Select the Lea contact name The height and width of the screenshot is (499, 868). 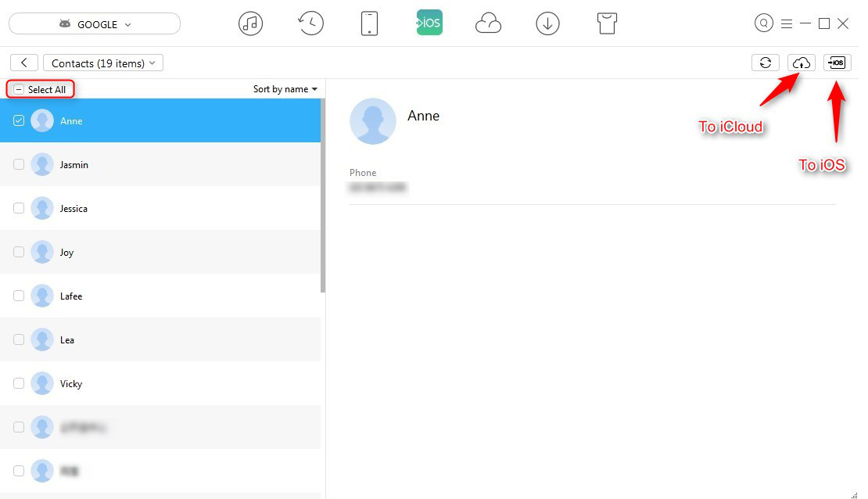click(x=67, y=340)
